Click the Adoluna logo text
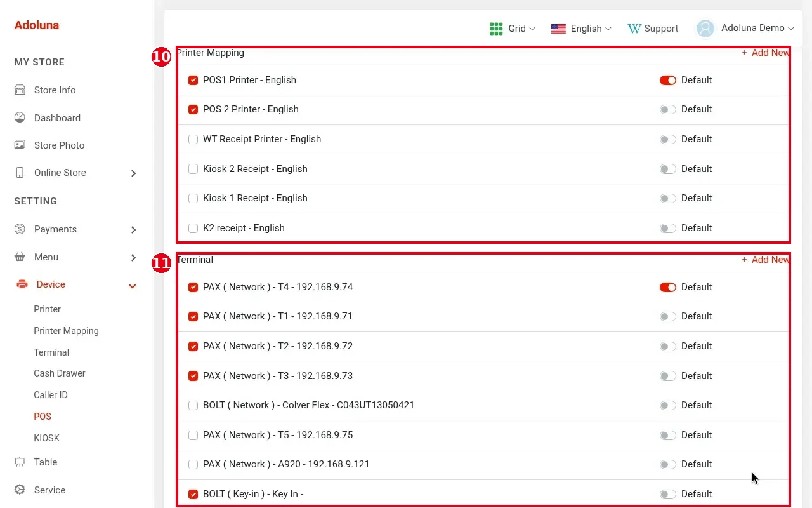This screenshot has height=508, width=812. (x=37, y=25)
